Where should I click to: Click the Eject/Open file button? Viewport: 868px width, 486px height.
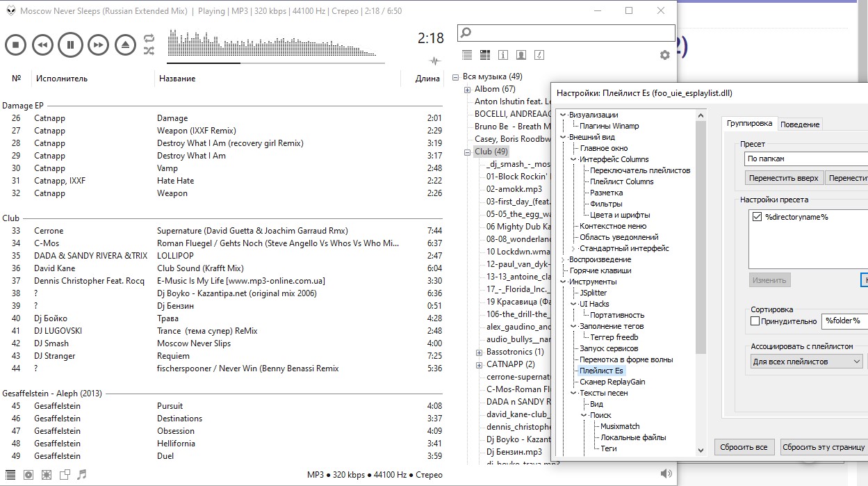click(x=125, y=45)
